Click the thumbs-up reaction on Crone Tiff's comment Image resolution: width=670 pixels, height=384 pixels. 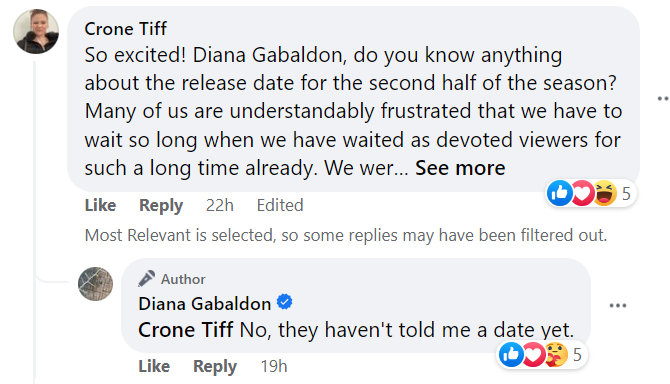tap(560, 193)
